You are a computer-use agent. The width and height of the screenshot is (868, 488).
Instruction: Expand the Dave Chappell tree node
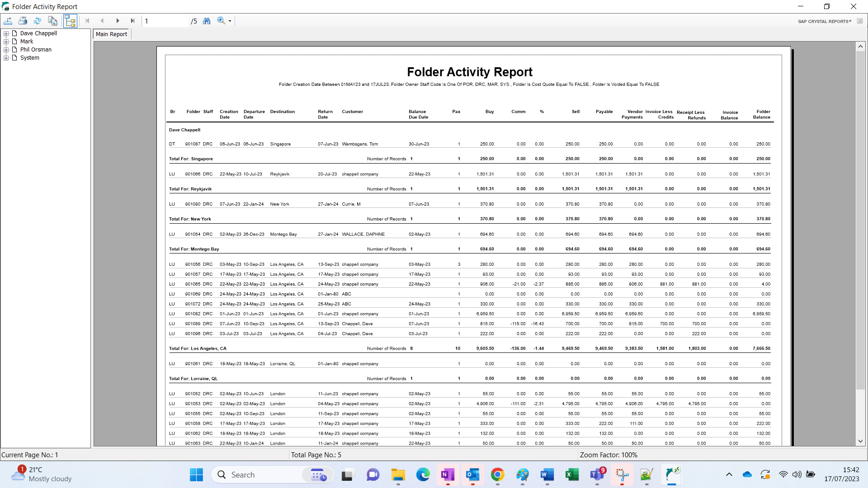pos(6,33)
